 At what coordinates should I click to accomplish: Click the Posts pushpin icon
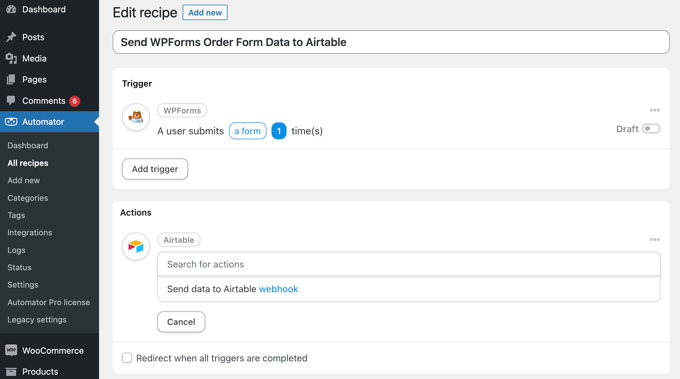coord(11,37)
